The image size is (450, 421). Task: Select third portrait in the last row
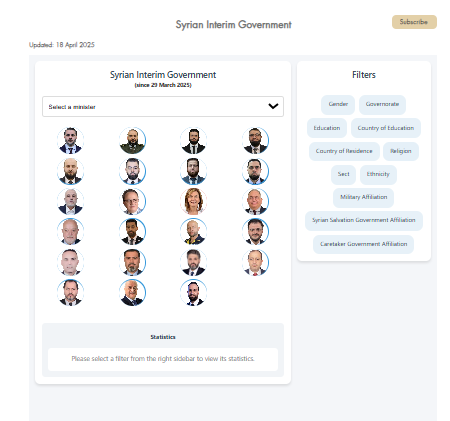(x=193, y=293)
